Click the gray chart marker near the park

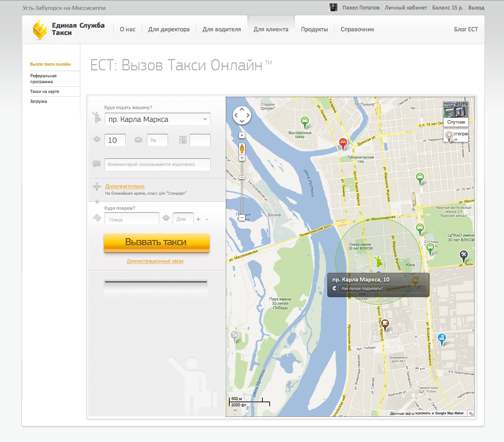234,336
